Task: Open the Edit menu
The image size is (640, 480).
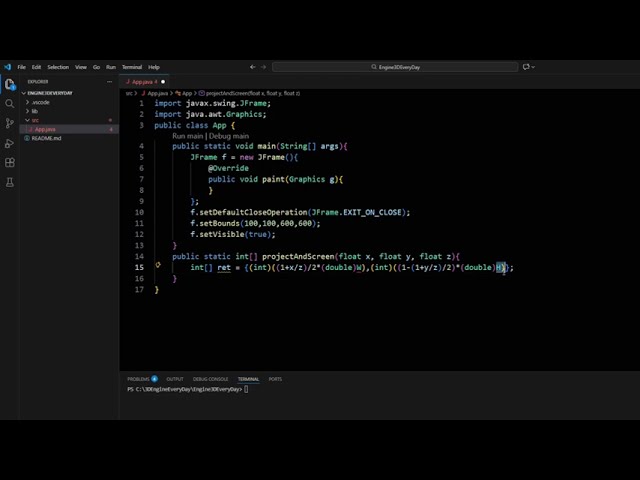Action: pos(36,67)
